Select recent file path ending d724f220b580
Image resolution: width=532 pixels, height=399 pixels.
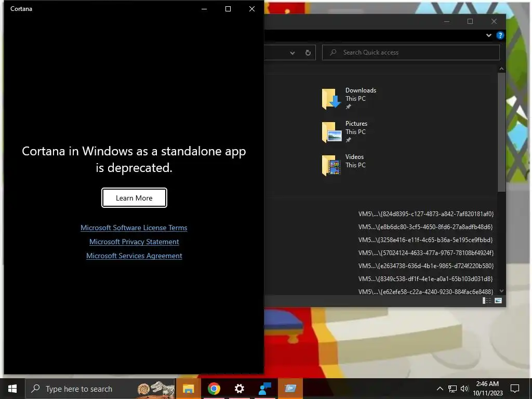pyautogui.click(x=426, y=265)
